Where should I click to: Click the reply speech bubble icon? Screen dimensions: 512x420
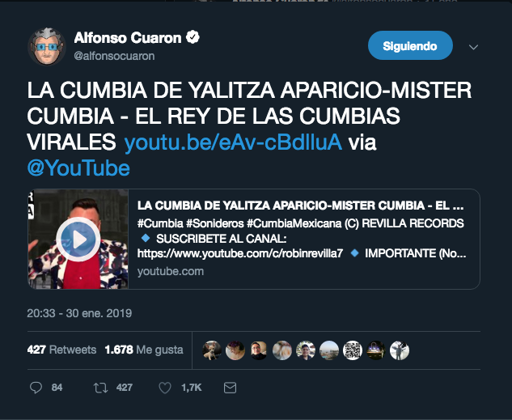pyautogui.click(x=36, y=388)
